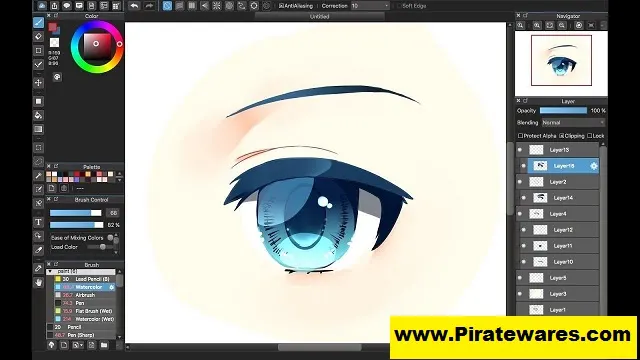The height and width of the screenshot is (360, 640).
Task: Click the add brush icon at Brush panel bottom
Action: point(64,345)
